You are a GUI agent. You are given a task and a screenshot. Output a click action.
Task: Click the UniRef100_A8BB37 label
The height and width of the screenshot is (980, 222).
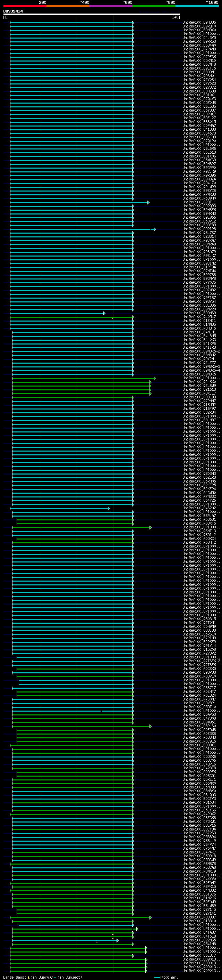click(x=199, y=917)
